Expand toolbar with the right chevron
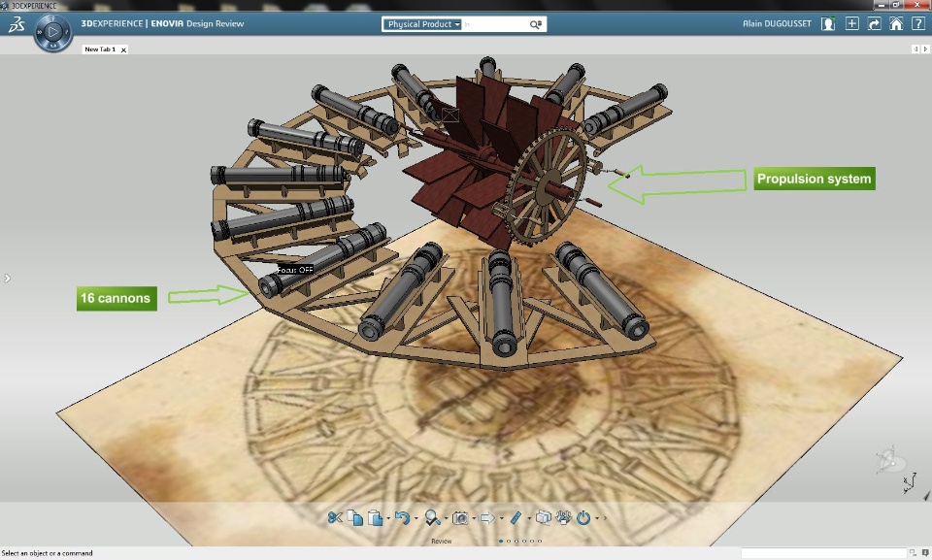Image resolution: width=932 pixels, height=560 pixels. (605, 518)
